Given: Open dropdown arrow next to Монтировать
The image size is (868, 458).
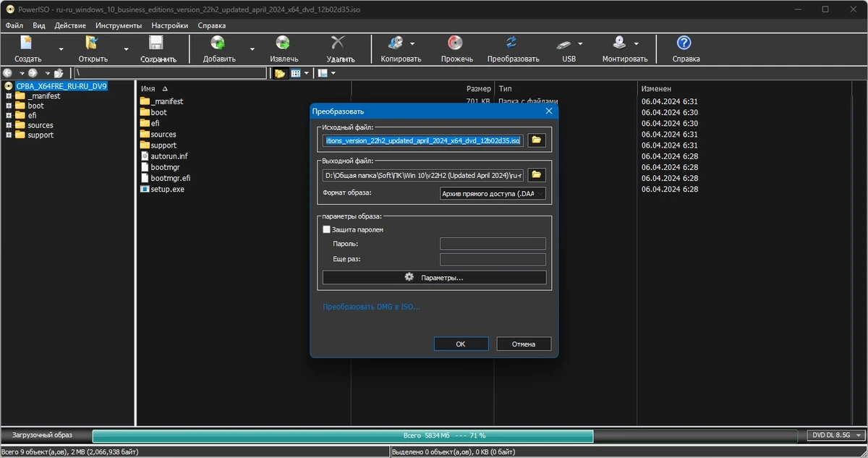Looking at the screenshot, I should 636,43.
